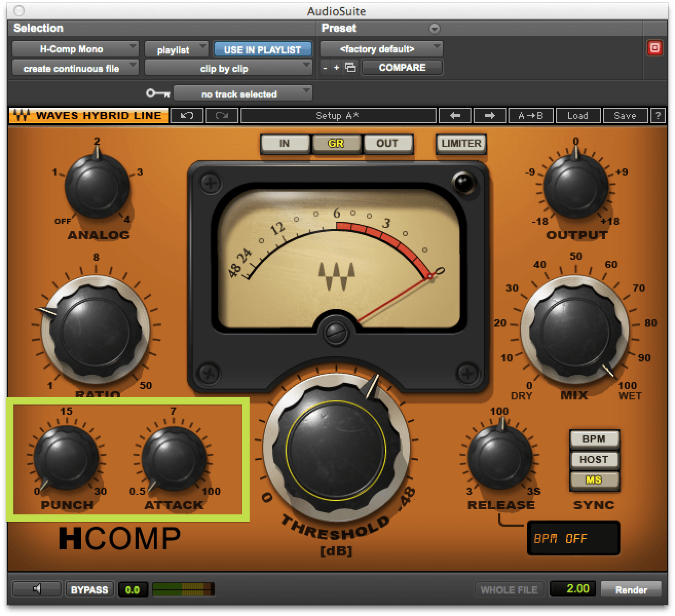Click the green level meter bar
This screenshot has height=616, width=675.
point(183,589)
